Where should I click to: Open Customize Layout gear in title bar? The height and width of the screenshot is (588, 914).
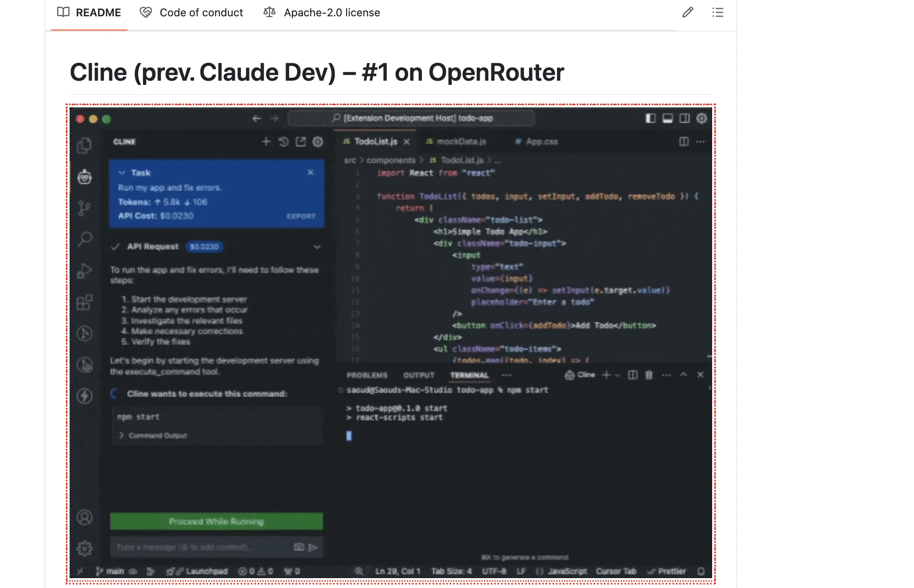click(701, 118)
